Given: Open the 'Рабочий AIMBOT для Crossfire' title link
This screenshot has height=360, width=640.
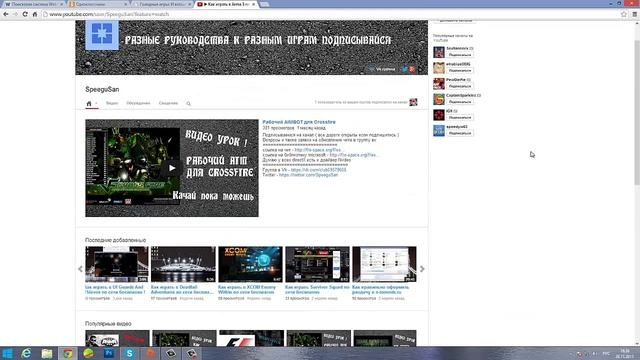Looking at the screenshot, I should (x=299, y=122).
